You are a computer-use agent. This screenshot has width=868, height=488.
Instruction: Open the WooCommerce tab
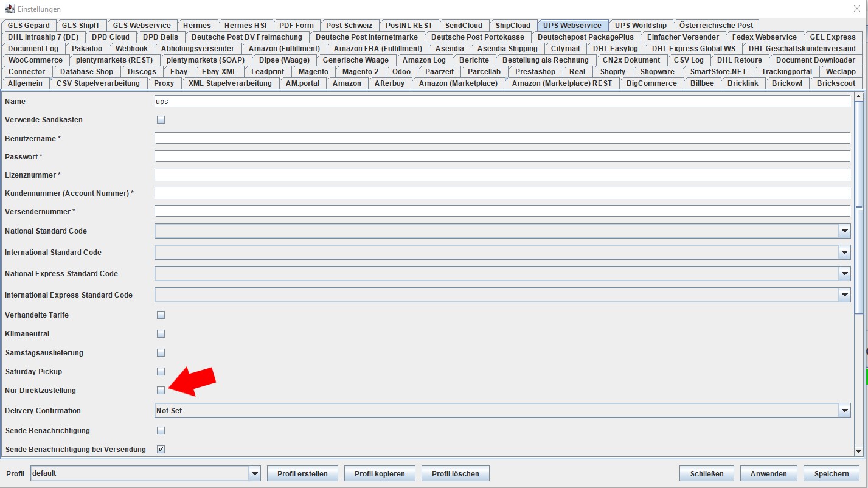tap(35, 60)
